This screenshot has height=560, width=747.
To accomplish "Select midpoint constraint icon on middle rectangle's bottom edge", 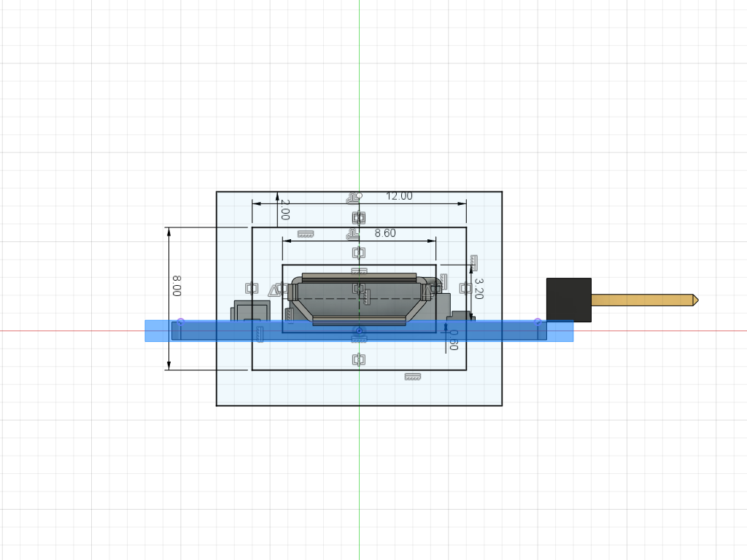I will click(358, 359).
